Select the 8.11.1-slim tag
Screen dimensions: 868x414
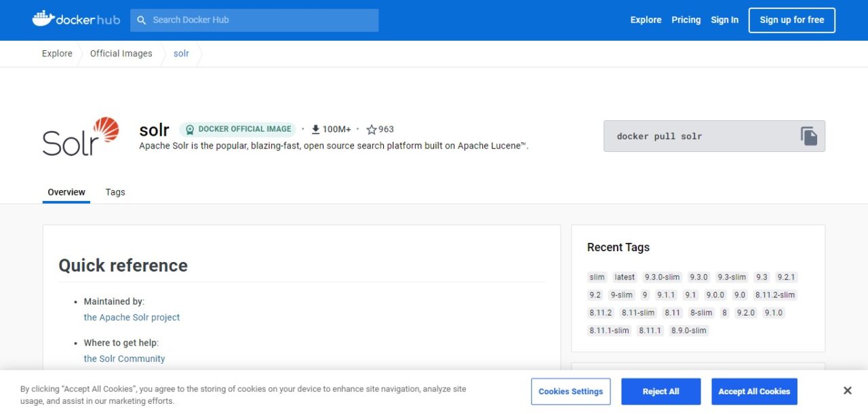(609, 331)
